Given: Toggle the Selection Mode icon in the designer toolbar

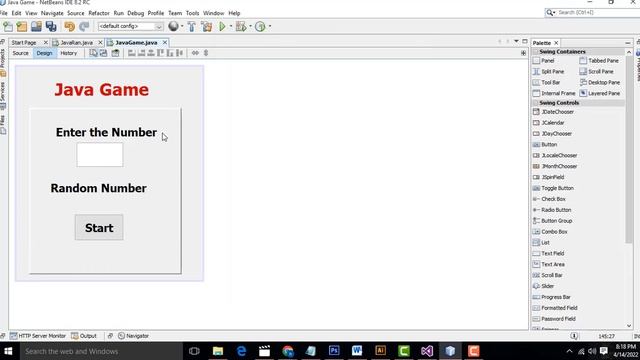Looking at the screenshot, I should [x=93, y=53].
